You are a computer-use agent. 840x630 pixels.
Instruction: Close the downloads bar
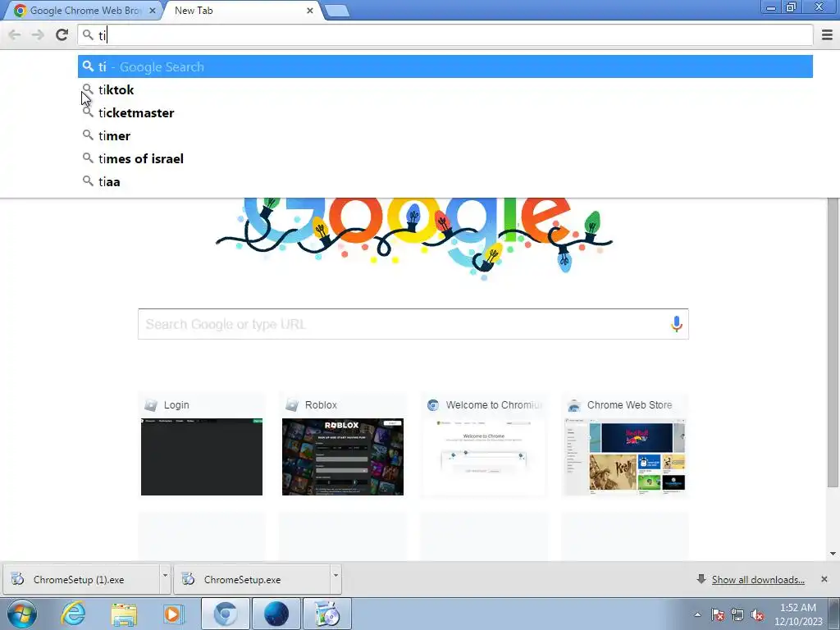coord(824,579)
